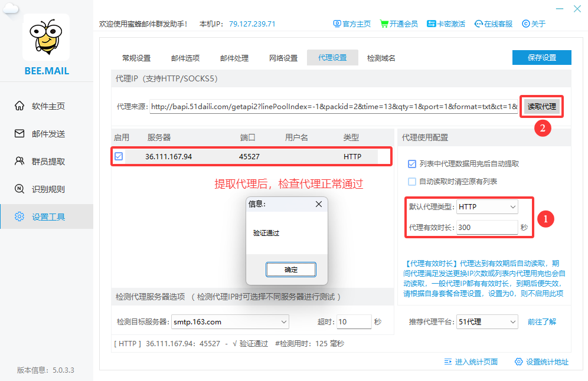The height and width of the screenshot is (381, 588).
Task: Click the 保存设置 button
Action: pos(542,57)
